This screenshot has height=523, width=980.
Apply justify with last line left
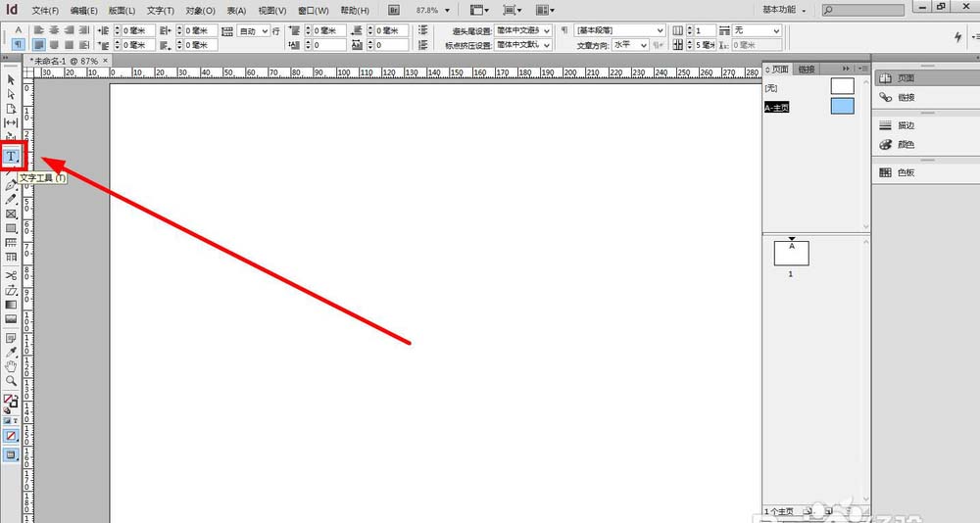(x=39, y=44)
